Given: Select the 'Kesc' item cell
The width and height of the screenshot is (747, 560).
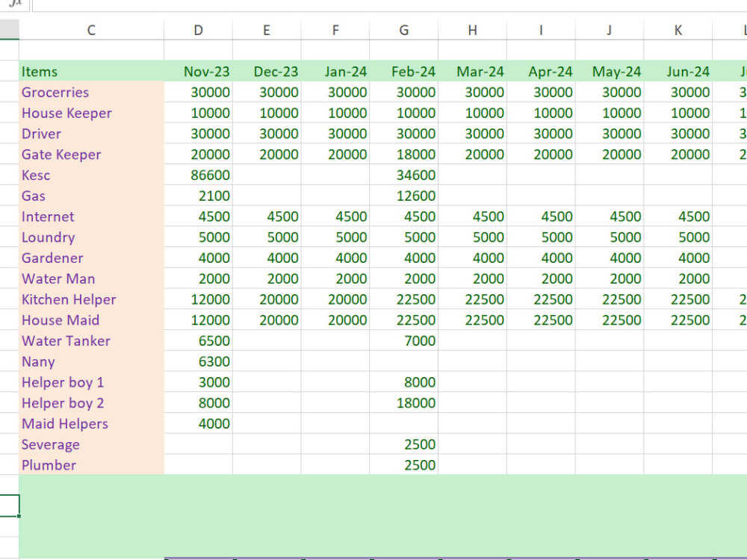Looking at the screenshot, I should click(x=91, y=175).
